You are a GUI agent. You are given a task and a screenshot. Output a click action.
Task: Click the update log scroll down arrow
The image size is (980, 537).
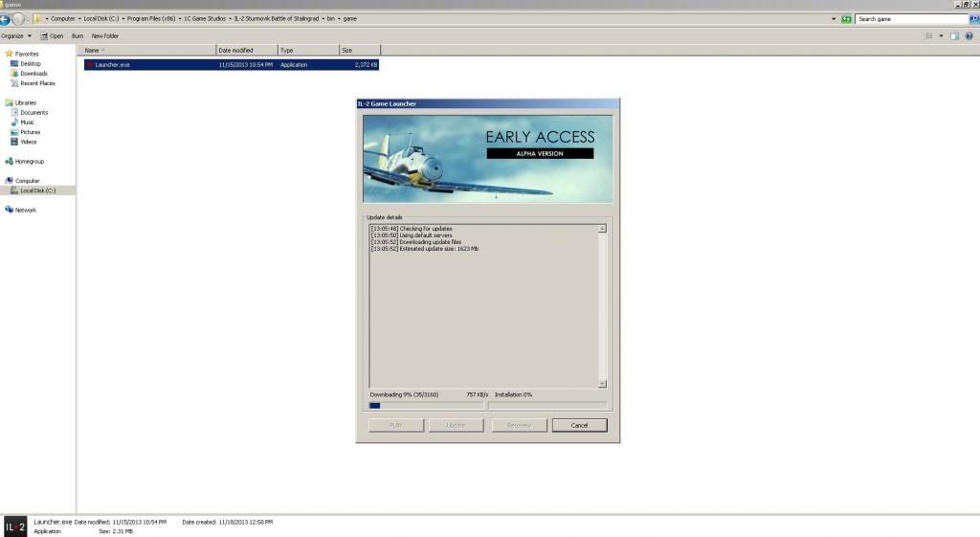coord(602,383)
